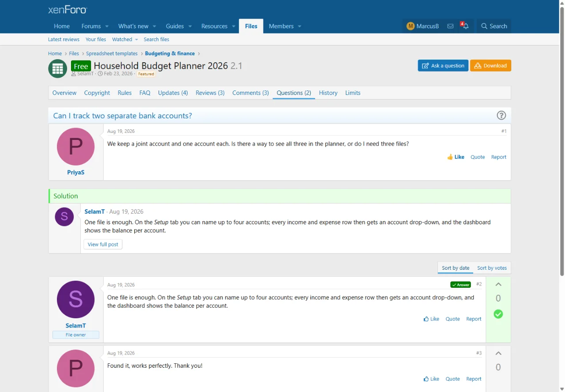Expand the Guides dropdown arrow
The image size is (565, 392).
(190, 26)
